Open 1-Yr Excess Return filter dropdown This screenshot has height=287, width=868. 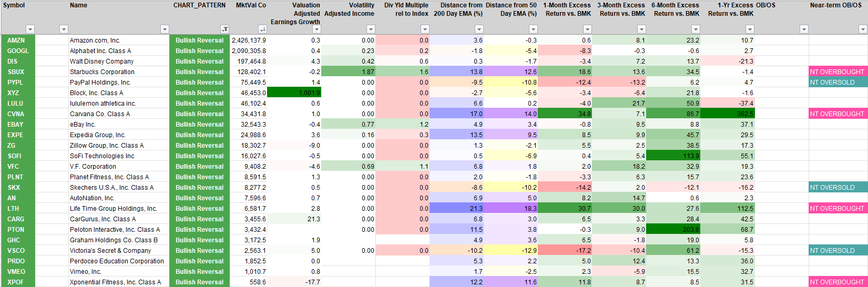(750, 29)
